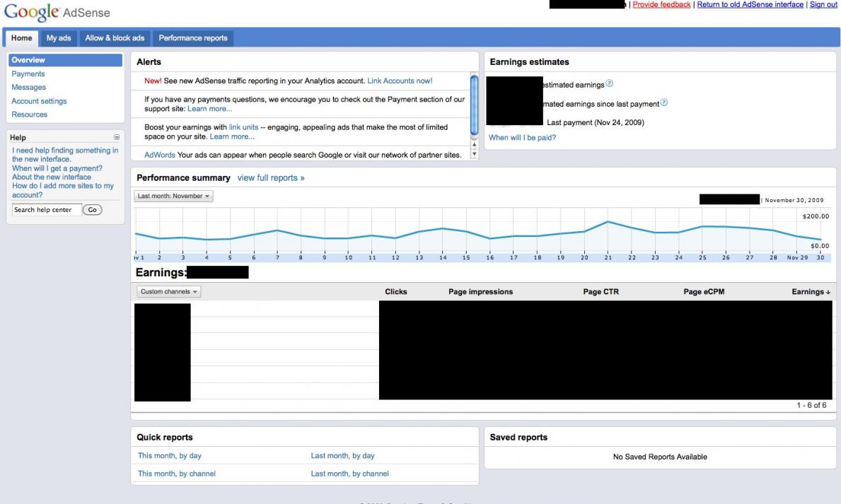The image size is (841, 504).
Task: Click the Sign out link
Action: [x=823, y=4]
